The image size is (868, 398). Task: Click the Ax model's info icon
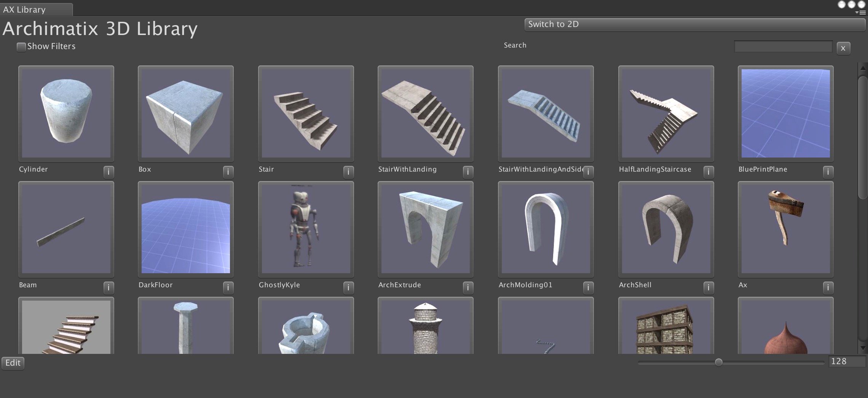[x=828, y=288]
